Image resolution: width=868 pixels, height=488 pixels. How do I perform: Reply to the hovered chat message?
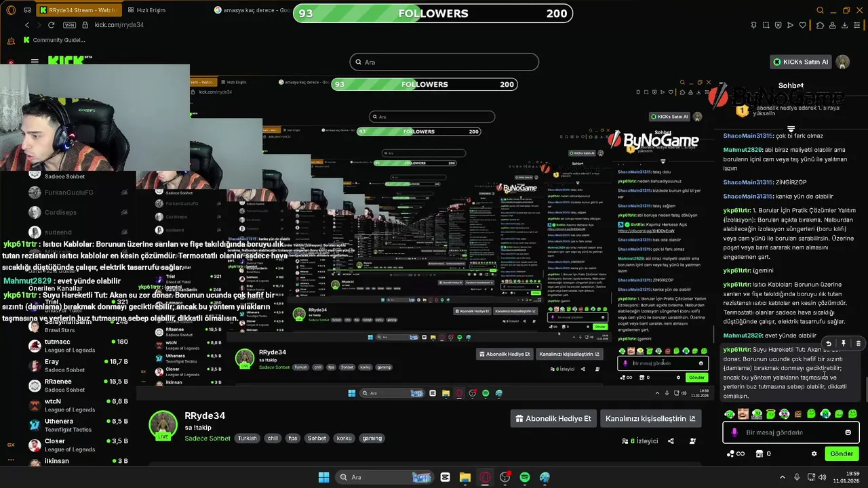click(x=828, y=344)
